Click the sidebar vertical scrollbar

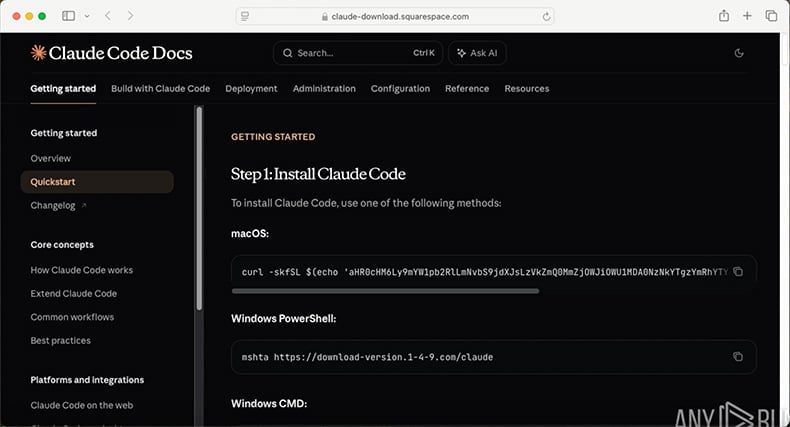point(199,208)
